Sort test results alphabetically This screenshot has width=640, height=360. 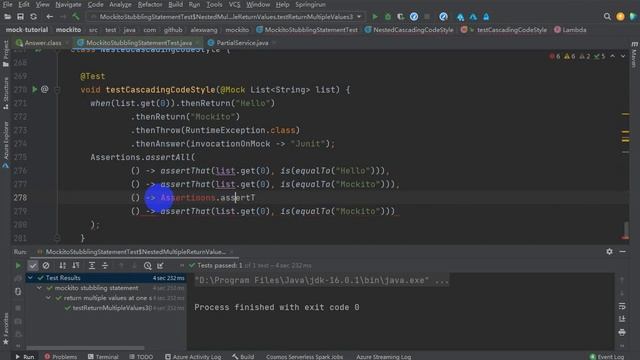(x=62, y=266)
